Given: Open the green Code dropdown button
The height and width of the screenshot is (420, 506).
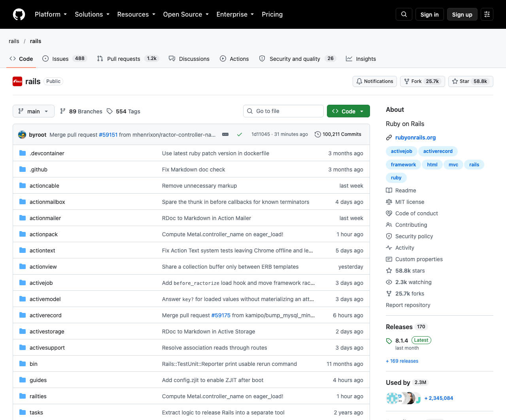Looking at the screenshot, I should 348,111.
